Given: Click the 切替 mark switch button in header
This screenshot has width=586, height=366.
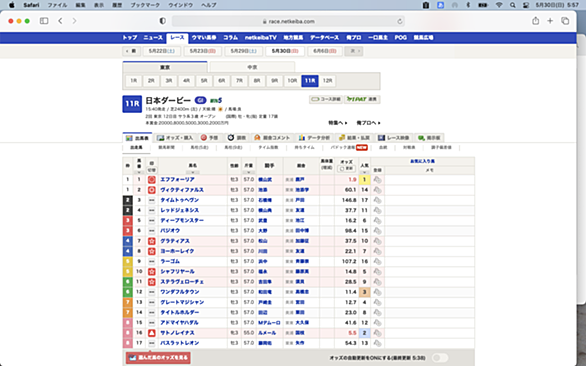Looking at the screenshot, I should pyautogui.click(x=151, y=170).
